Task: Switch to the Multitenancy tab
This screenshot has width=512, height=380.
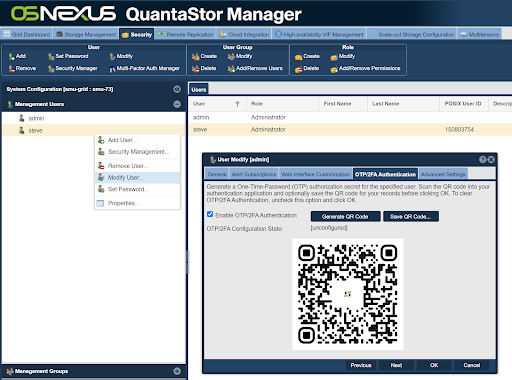Action: click(x=480, y=34)
